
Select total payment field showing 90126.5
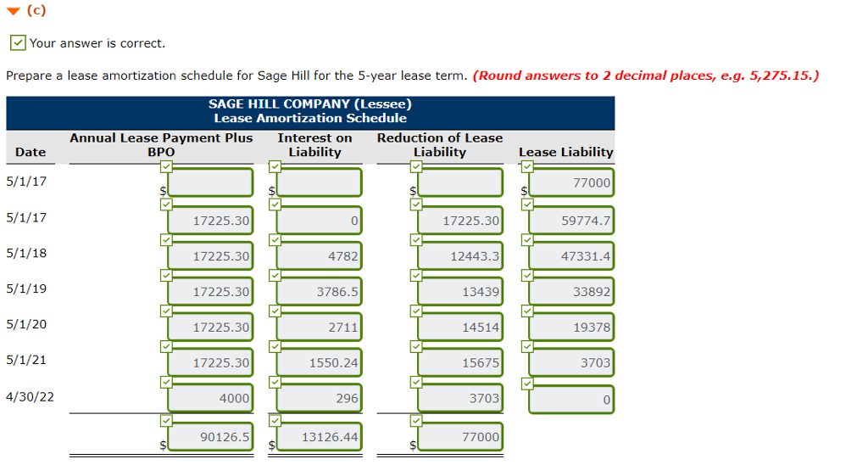point(210,437)
